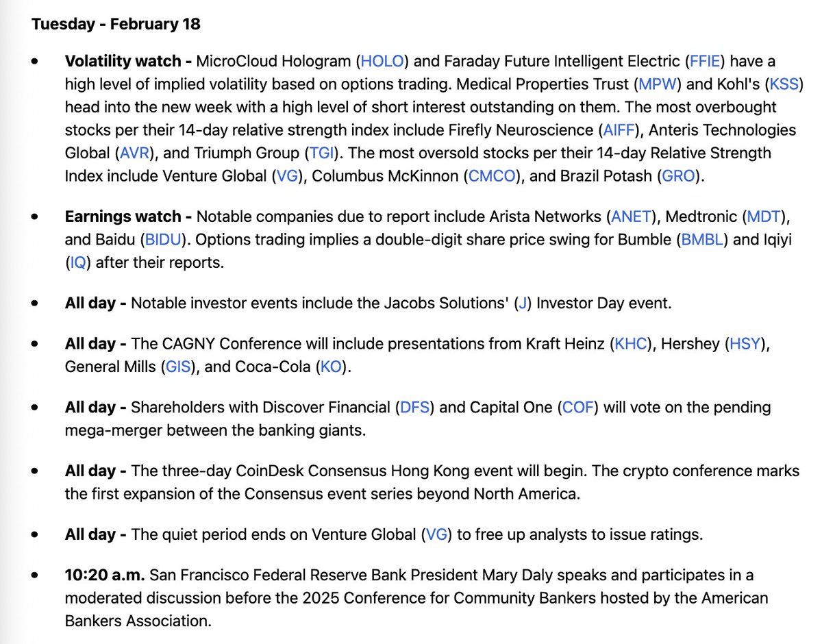Click the BIDU ticker link
This screenshot has width=822, height=644.
pos(162,240)
